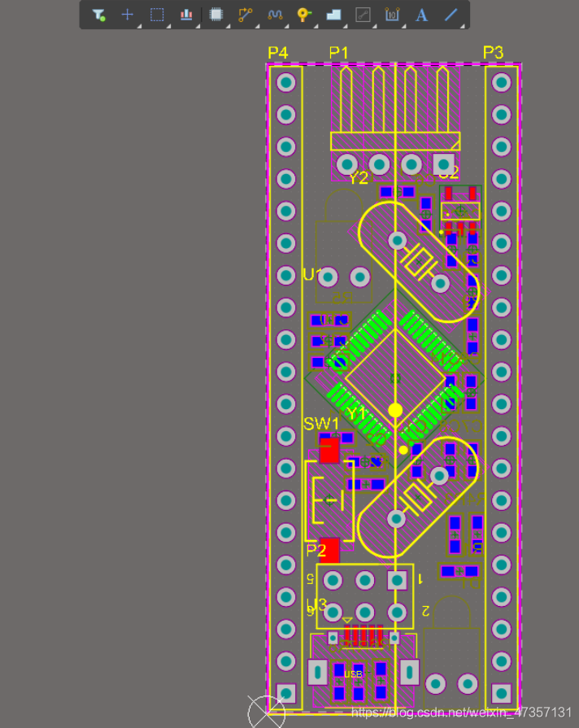
Task: Select the place component chip icon
Action: coord(216,15)
